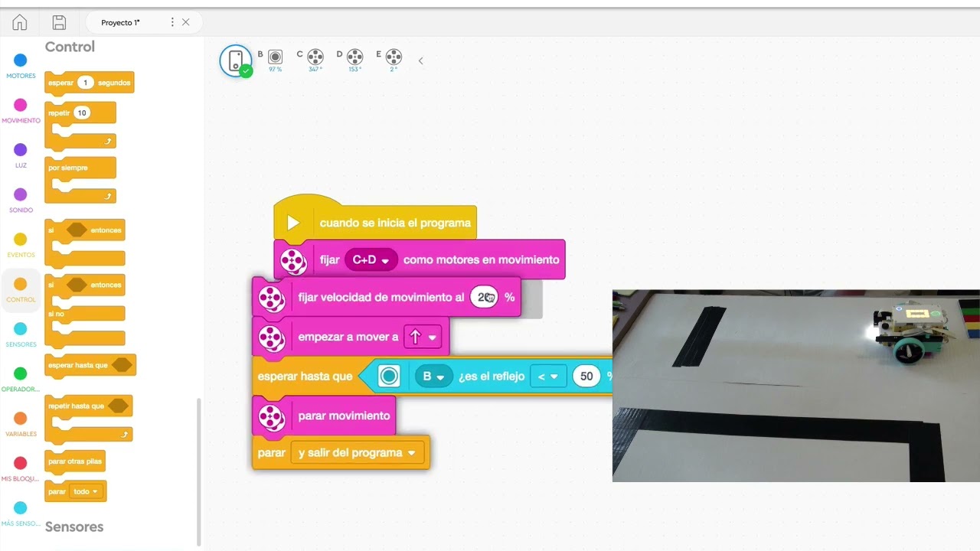Click the block palette scrollbar
The height and width of the screenshot is (551, 980).
point(199,471)
